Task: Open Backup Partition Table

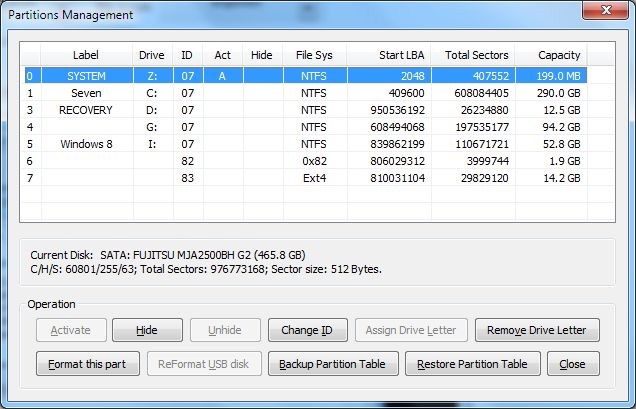Action: click(x=333, y=363)
